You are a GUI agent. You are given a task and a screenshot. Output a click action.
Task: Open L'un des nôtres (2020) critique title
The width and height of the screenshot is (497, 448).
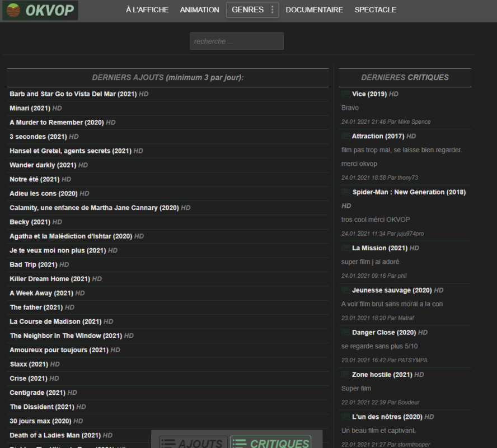pyautogui.click(x=387, y=417)
